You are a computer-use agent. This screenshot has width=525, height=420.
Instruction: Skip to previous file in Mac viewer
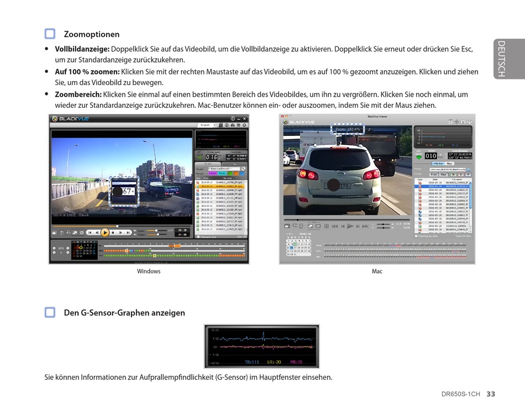[x=334, y=226]
